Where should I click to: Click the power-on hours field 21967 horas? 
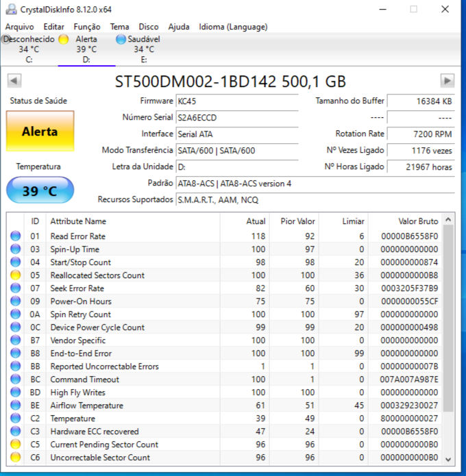tap(421, 166)
